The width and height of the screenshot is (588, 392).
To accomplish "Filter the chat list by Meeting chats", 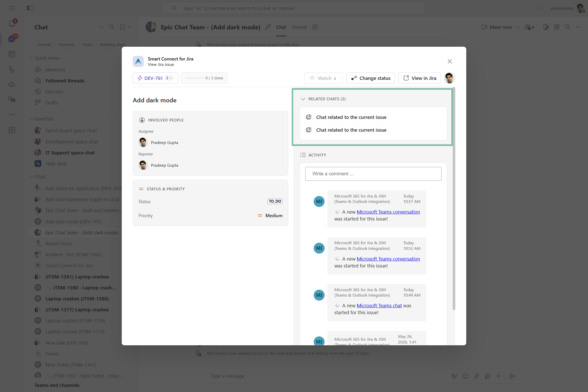I will 113,44.
